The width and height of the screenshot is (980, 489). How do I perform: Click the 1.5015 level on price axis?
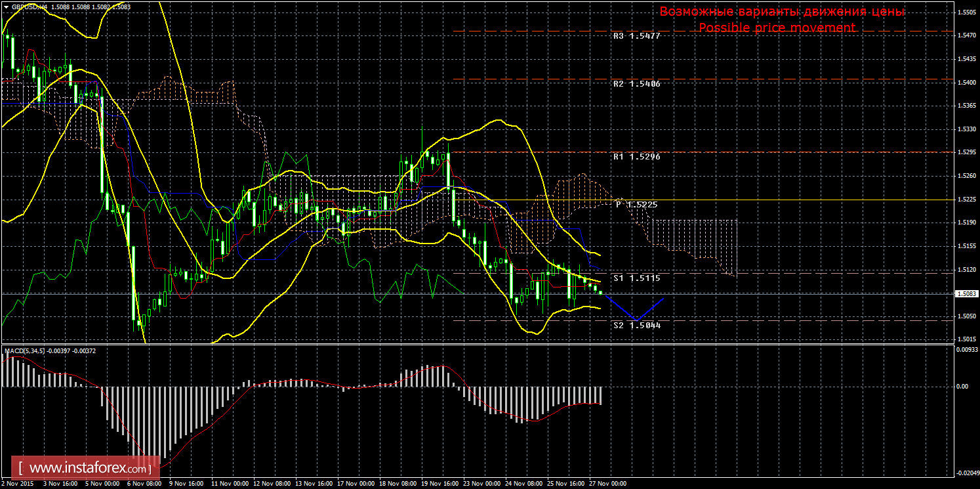[966, 339]
